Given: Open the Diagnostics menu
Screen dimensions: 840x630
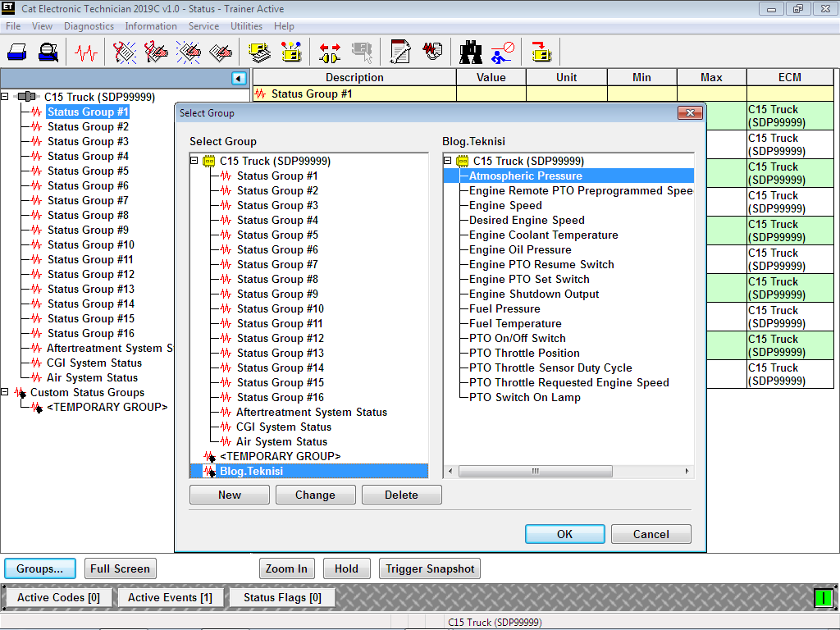Looking at the screenshot, I should coord(89,25).
